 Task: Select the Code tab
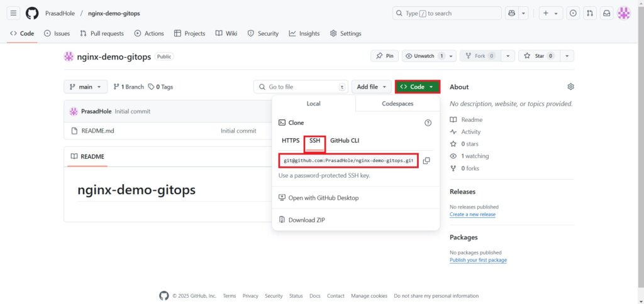[x=22, y=34]
